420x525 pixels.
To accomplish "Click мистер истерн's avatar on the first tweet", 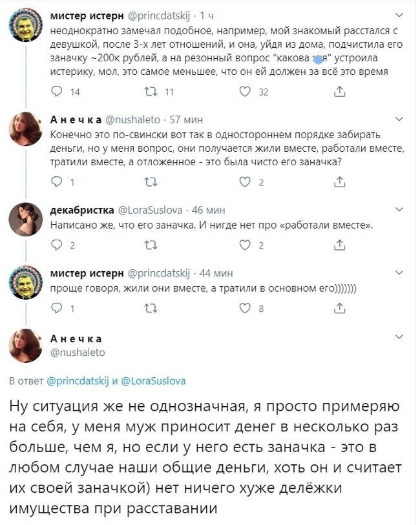I will tap(26, 27).
